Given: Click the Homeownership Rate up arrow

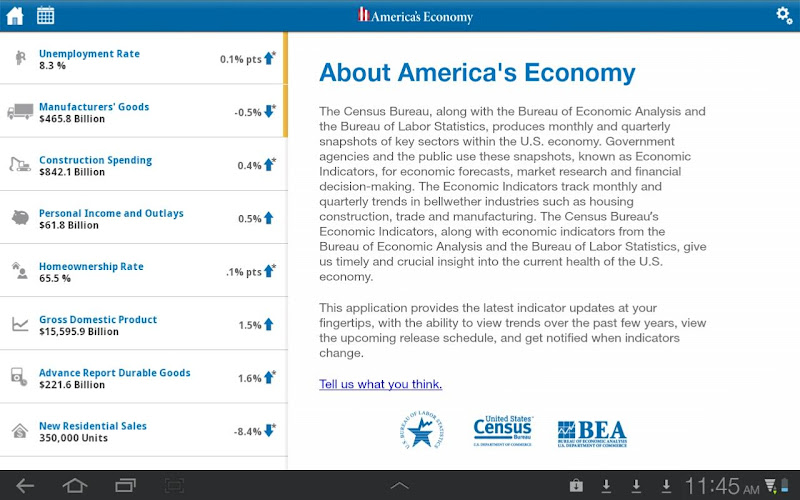Looking at the screenshot, I should [x=269, y=271].
